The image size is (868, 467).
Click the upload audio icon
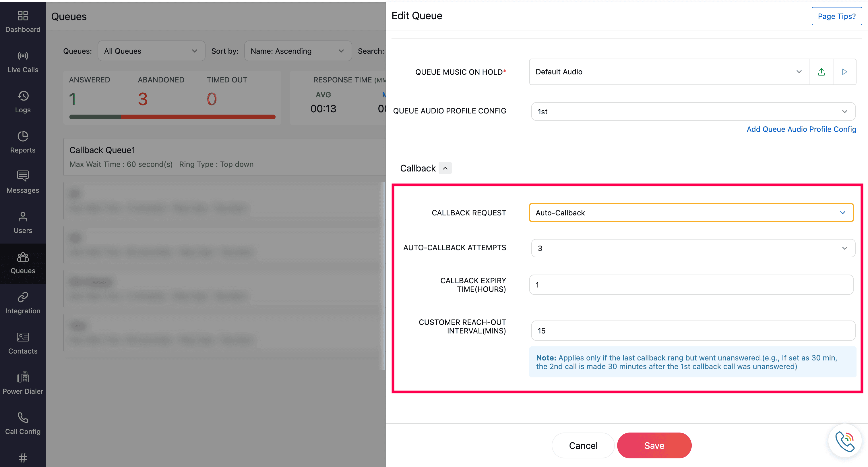pyautogui.click(x=821, y=72)
